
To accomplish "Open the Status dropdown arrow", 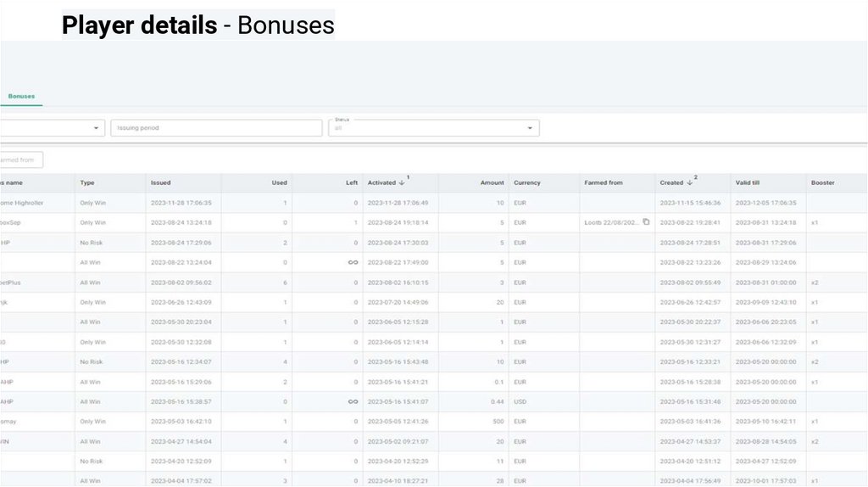I will (530, 128).
